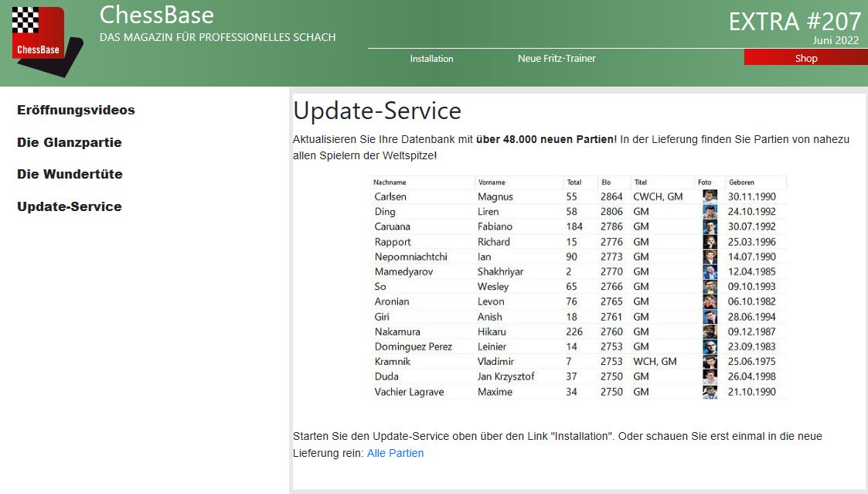Click Magnus Carlsen's photo thumbnail
Screen dimensions: 868x494
pos(710,197)
